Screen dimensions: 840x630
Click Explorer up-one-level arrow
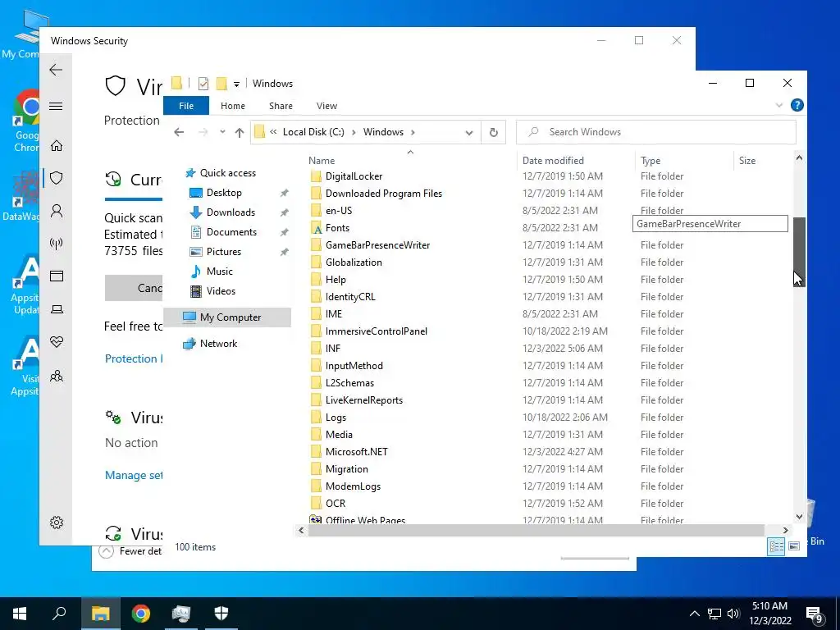click(240, 132)
